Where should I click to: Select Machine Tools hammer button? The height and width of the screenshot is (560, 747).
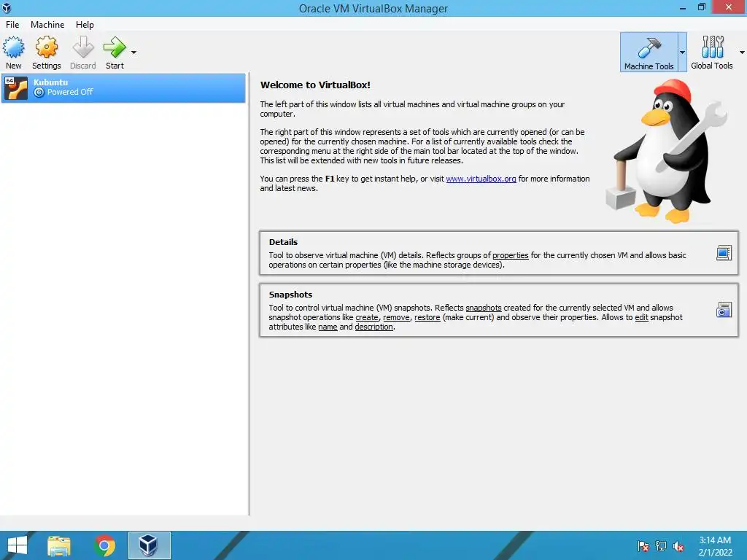click(649, 52)
